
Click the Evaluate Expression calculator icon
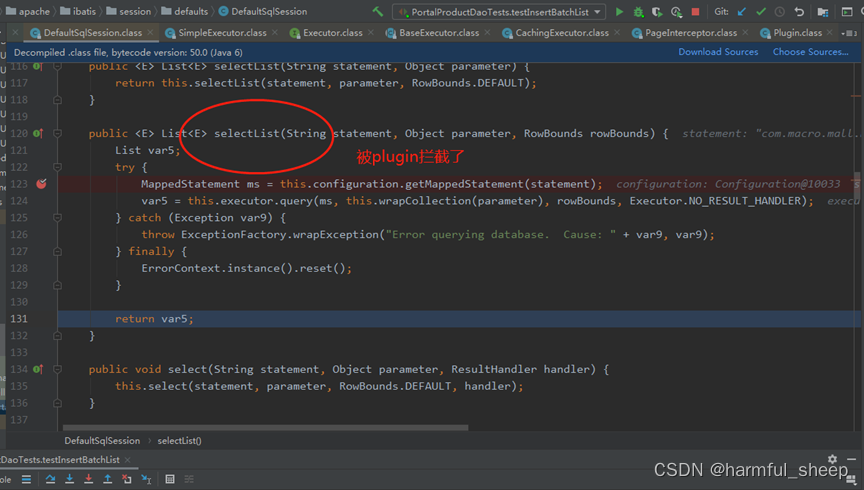click(x=170, y=479)
